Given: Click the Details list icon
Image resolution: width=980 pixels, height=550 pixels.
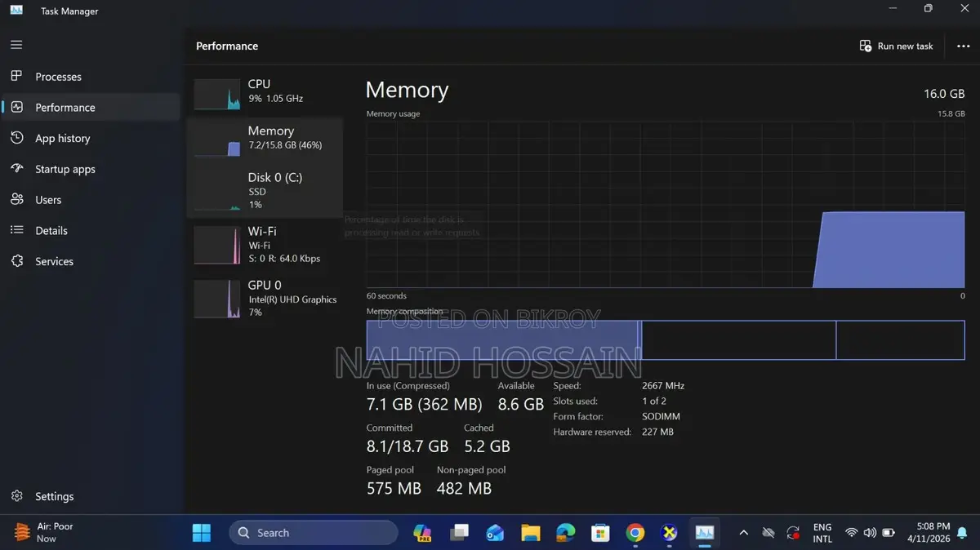Looking at the screenshot, I should [16, 230].
